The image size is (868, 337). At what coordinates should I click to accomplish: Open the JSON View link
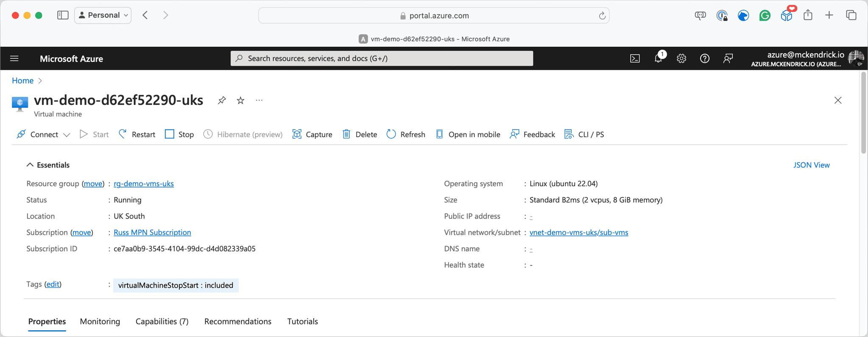click(x=811, y=165)
